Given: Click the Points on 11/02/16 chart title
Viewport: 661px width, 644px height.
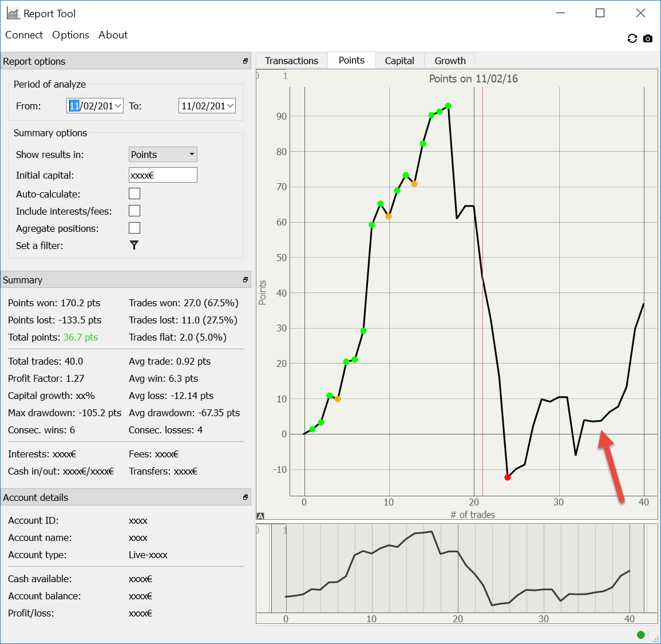Looking at the screenshot, I should [473, 79].
